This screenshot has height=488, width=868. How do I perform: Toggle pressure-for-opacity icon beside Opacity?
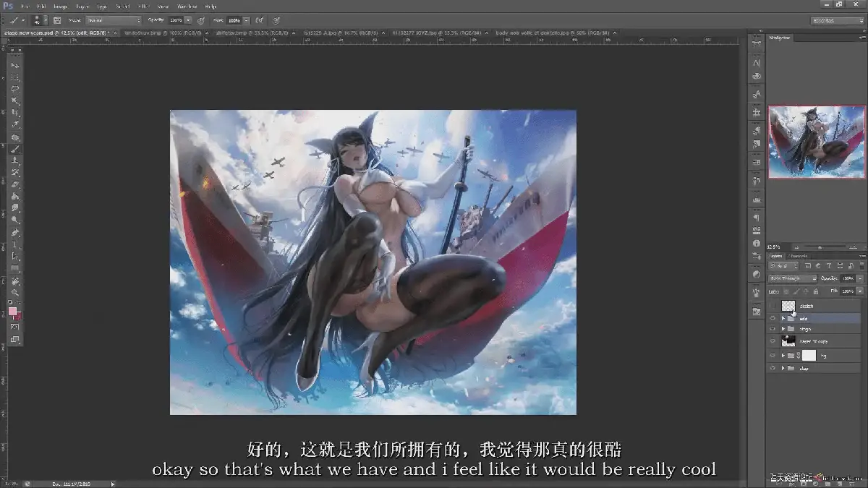[200, 20]
